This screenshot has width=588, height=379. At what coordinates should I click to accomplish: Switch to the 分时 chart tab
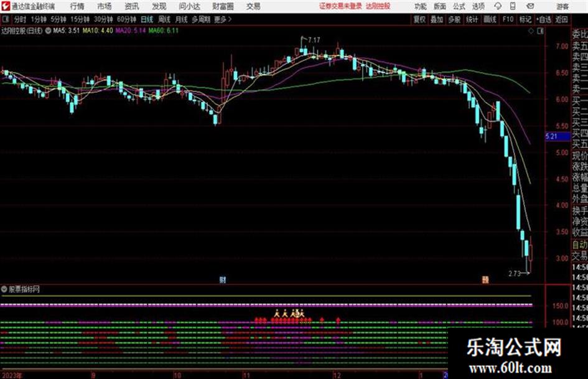21,19
